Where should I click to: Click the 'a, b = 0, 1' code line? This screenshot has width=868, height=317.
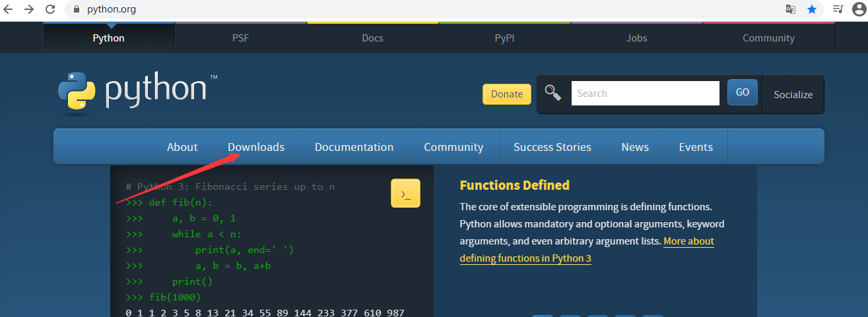(181, 218)
